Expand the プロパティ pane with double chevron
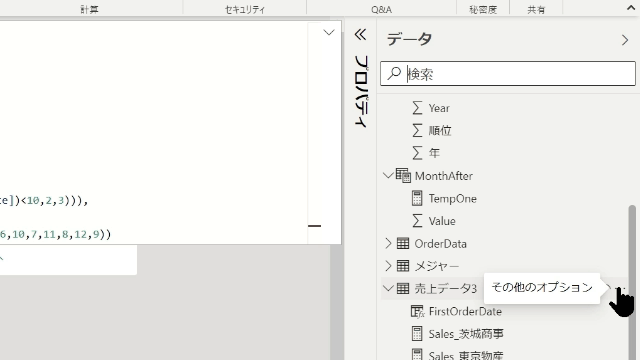 (x=360, y=35)
